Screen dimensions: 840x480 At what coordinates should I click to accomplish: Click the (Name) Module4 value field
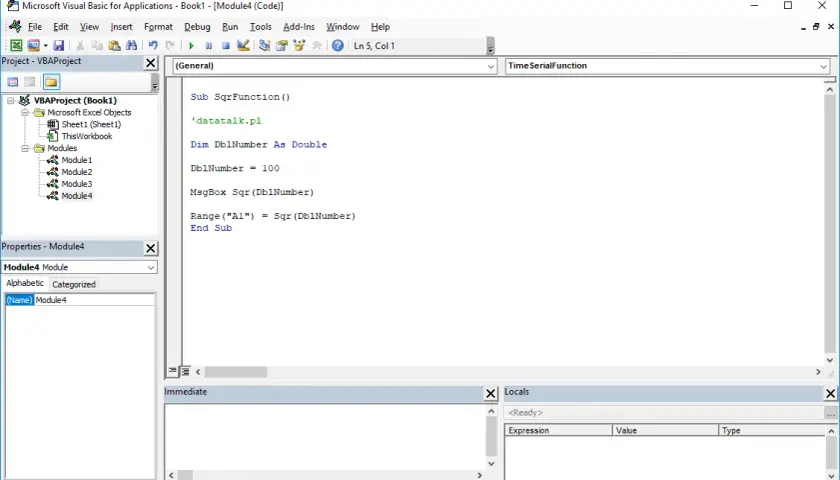[94, 300]
